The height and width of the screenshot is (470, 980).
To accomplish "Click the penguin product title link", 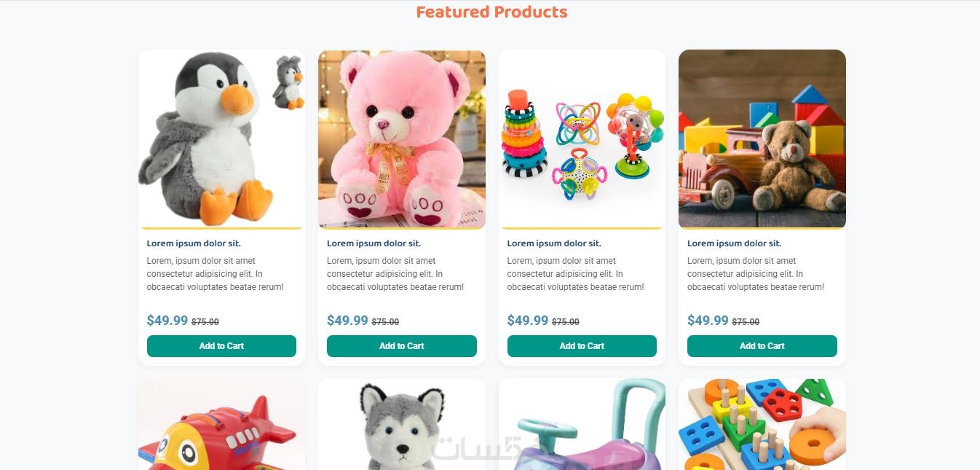I will [x=194, y=243].
